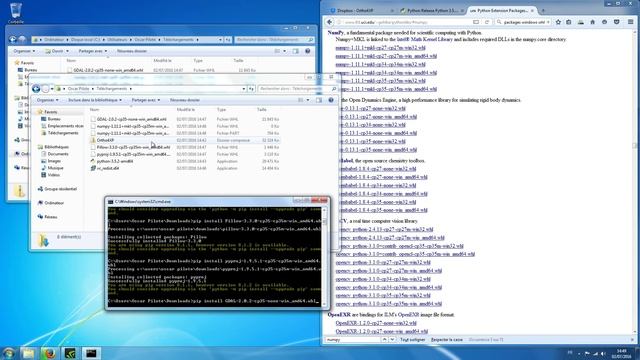Open Firefox hamburger menu

point(631,22)
